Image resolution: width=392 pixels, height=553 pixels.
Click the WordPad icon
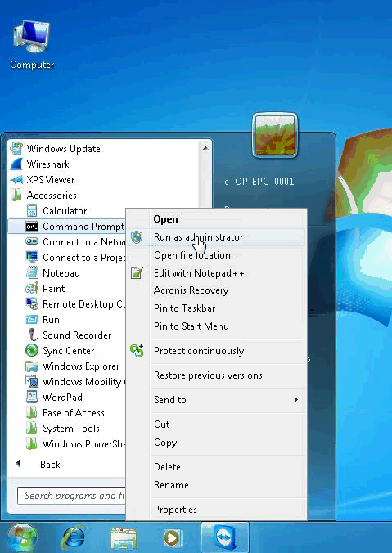[x=32, y=397]
